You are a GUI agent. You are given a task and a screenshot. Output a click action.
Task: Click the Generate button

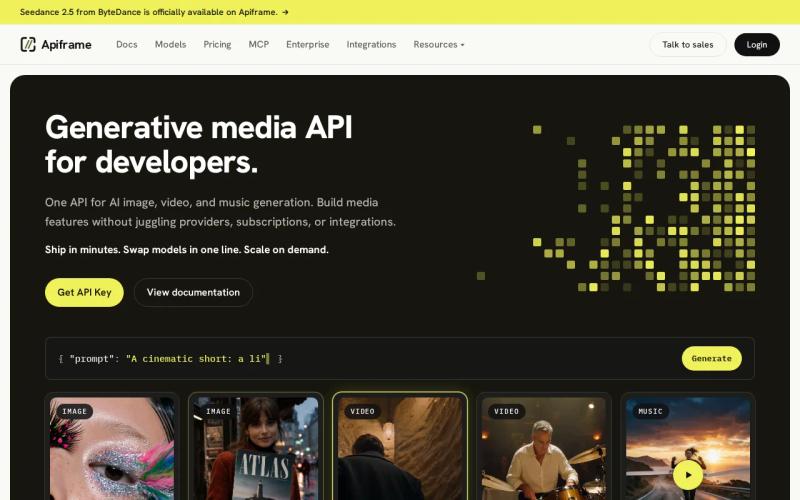(712, 358)
